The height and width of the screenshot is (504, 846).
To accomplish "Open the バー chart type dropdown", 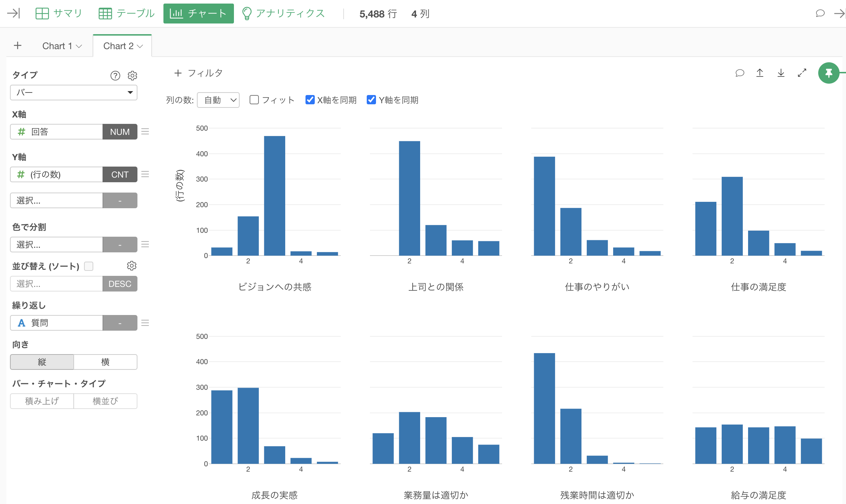I will pyautogui.click(x=74, y=93).
